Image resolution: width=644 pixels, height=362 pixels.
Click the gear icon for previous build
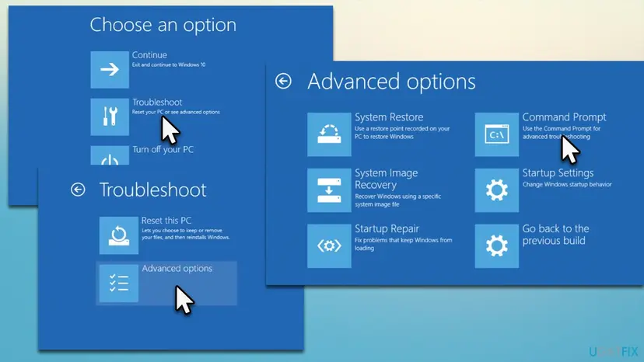(496, 245)
